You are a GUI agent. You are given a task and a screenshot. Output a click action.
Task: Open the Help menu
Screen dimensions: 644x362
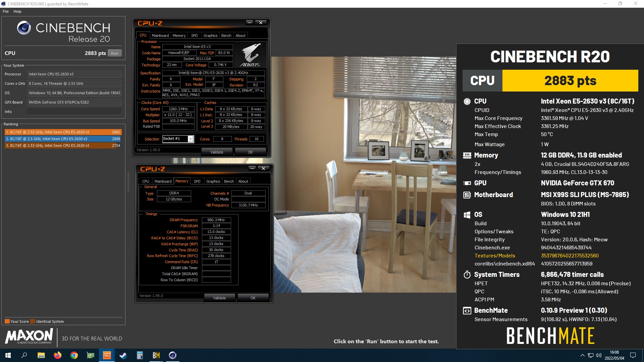pos(17,11)
